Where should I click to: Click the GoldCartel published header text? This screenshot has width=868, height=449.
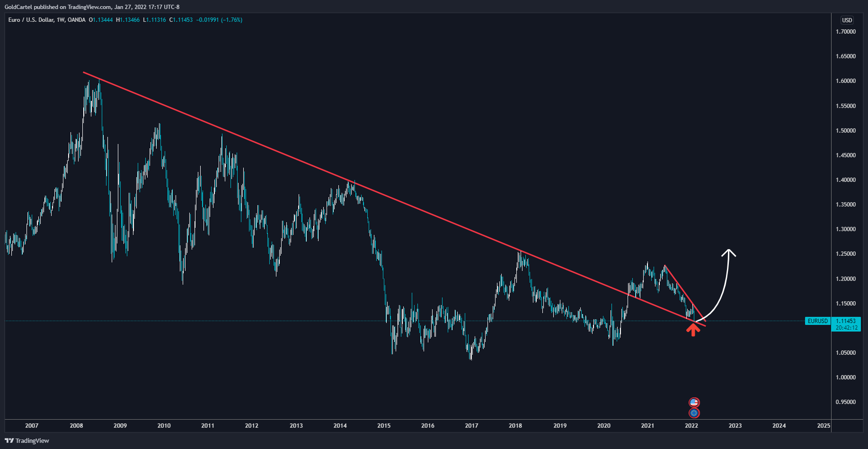pyautogui.click(x=92, y=7)
